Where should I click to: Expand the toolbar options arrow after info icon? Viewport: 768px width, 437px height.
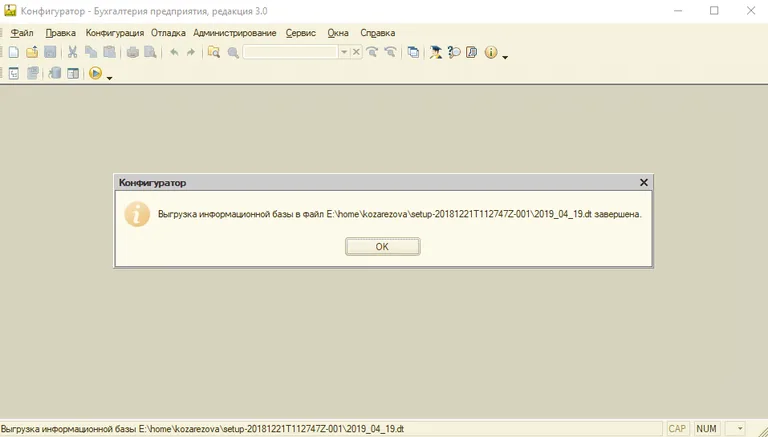(506, 57)
